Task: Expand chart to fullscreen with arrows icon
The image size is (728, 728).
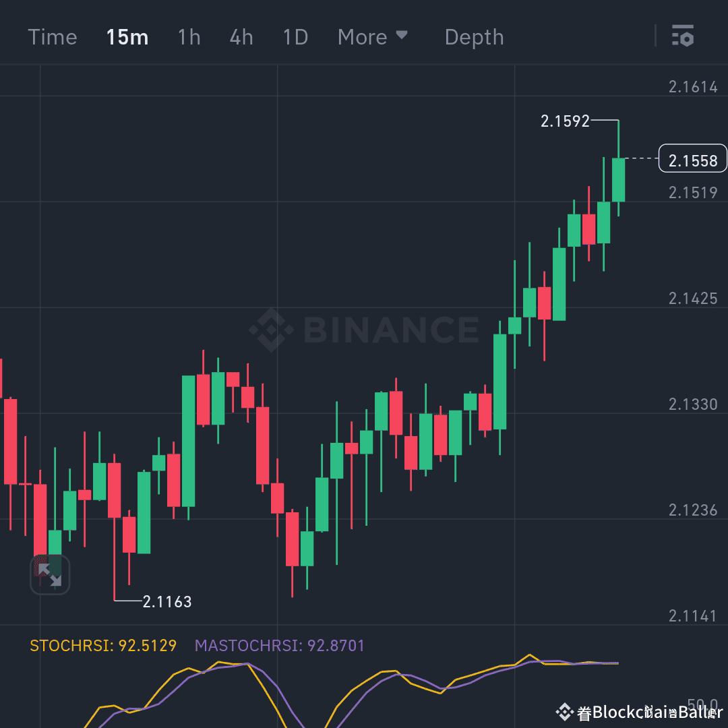Action: tap(51, 575)
